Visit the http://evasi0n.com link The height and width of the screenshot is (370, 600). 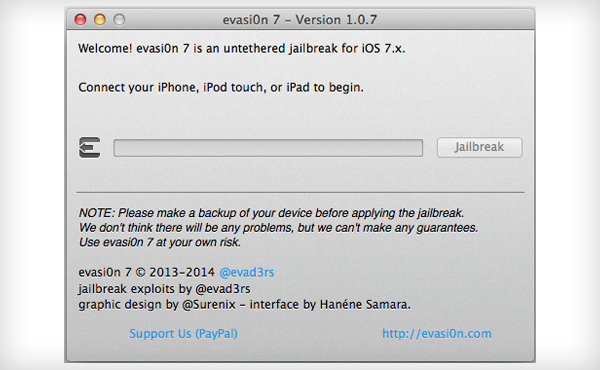[437, 334]
